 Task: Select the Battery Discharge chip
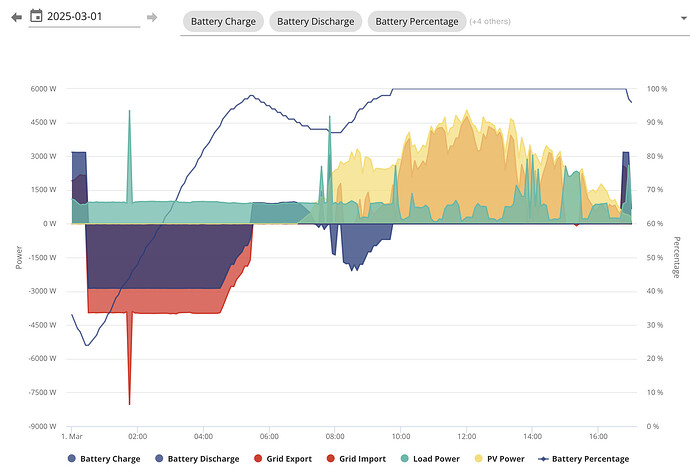(316, 21)
